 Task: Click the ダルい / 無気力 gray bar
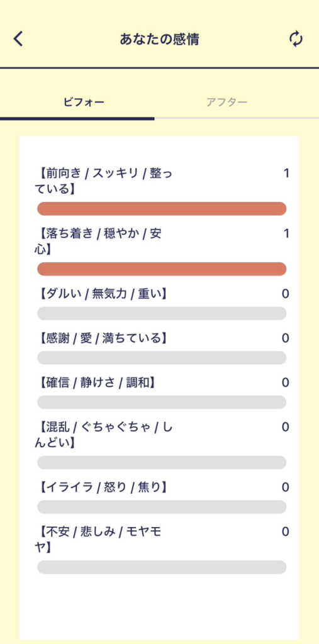pyautogui.click(x=162, y=313)
